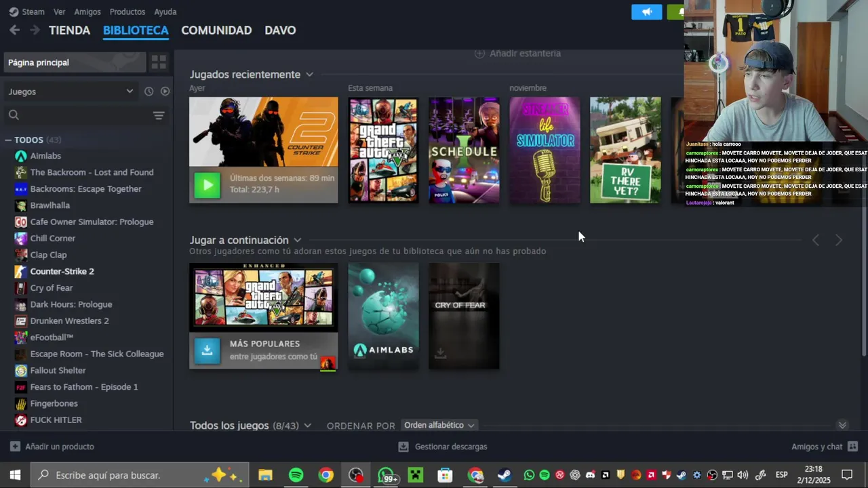Open RV There Yet? game cover

click(625, 150)
